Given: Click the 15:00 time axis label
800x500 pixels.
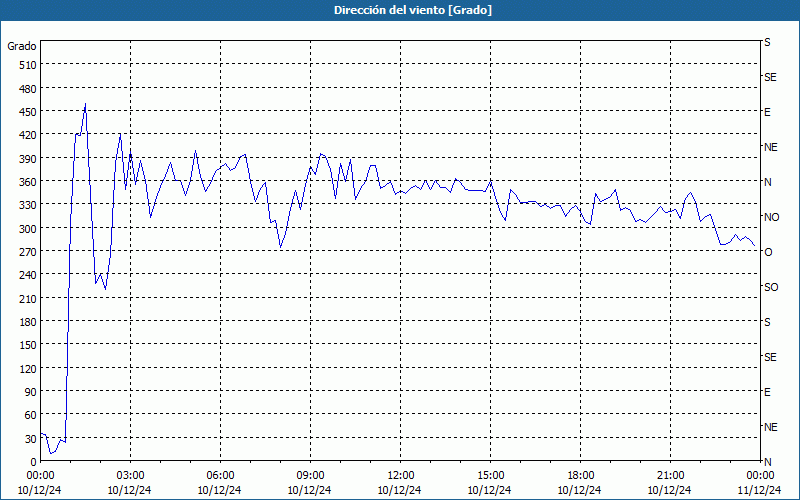Looking at the screenshot, I should 490,476.
